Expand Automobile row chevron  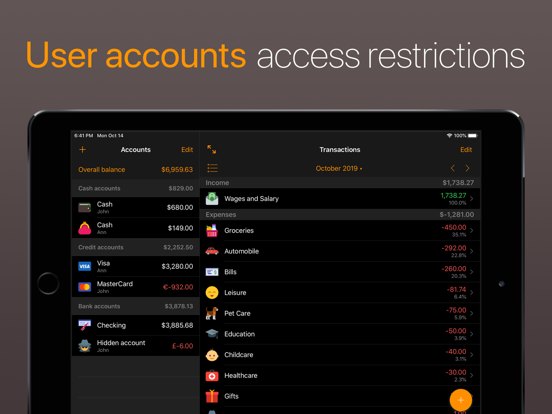472,251
